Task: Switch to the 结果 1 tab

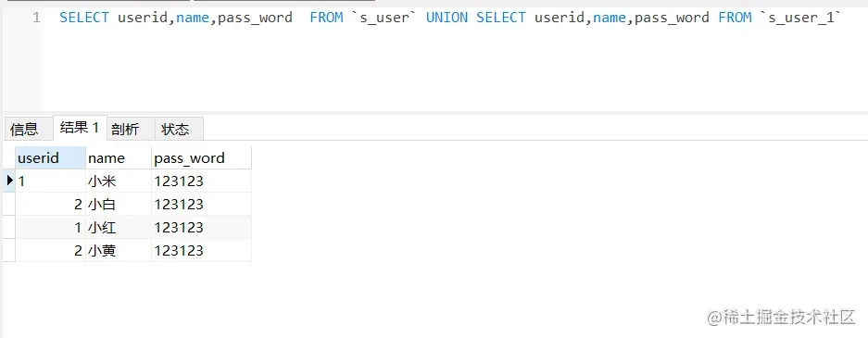Action: point(79,128)
